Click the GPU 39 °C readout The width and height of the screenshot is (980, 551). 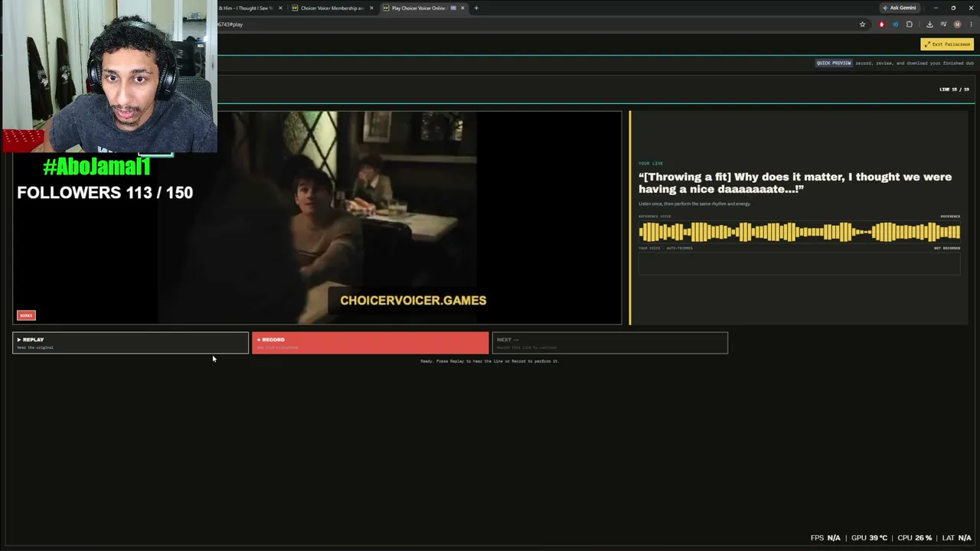(869, 538)
